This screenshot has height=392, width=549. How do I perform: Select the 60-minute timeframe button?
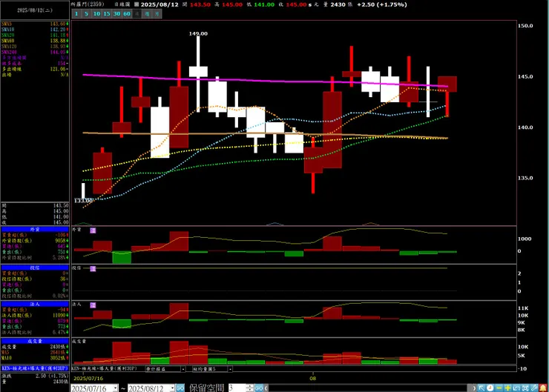pyautogui.click(x=127, y=13)
